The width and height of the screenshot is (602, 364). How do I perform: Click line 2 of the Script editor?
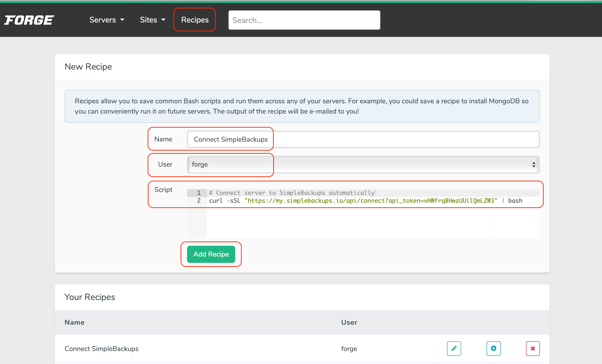click(342, 201)
